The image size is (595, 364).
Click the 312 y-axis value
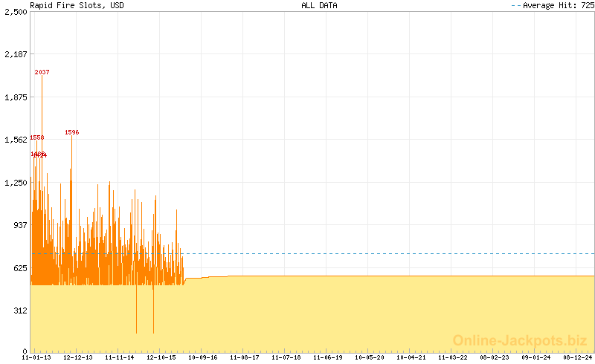[x=19, y=310]
